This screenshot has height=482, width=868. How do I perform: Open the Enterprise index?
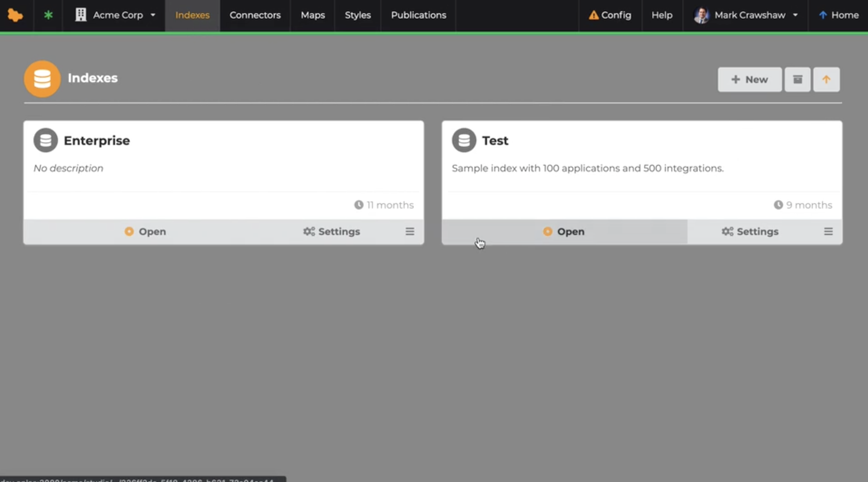[x=145, y=231]
